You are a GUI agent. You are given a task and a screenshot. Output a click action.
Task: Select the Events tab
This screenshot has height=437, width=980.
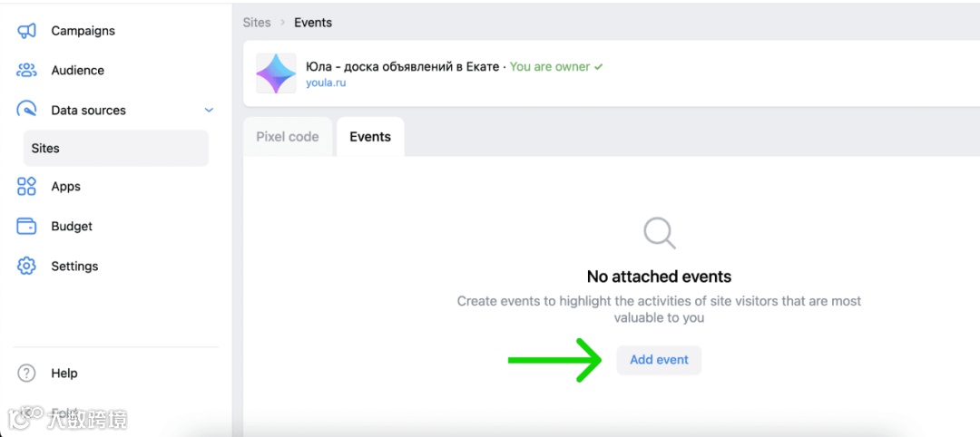coord(370,137)
